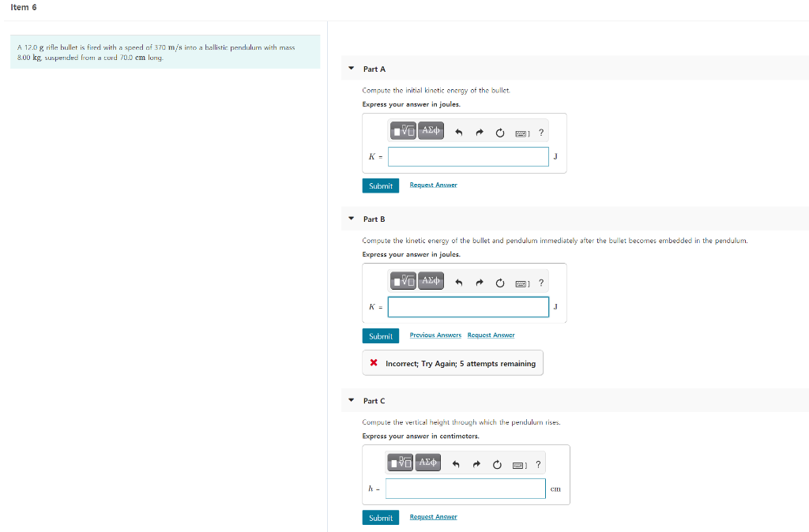This screenshot has width=809, height=532.
Task: Click the help question mark in Part C
Action: [x=538, y=464]
